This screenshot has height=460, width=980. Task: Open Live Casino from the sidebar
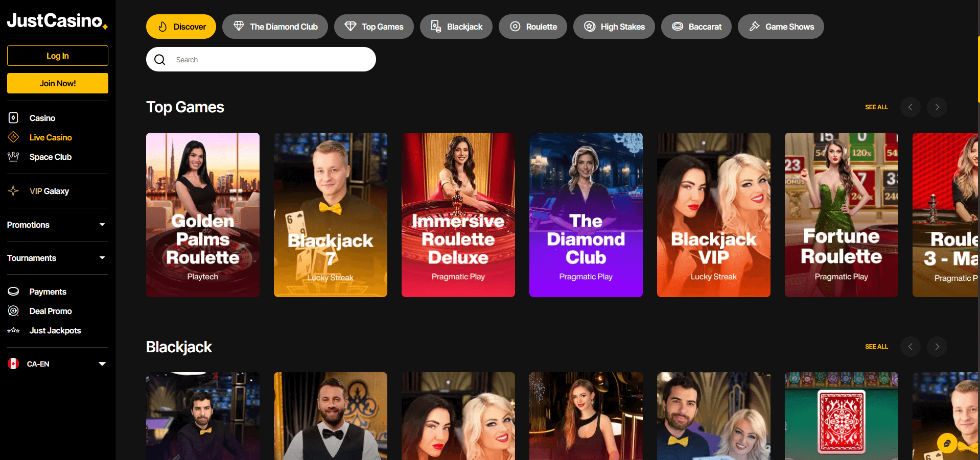pyautogui.click(x=51, y=137)
